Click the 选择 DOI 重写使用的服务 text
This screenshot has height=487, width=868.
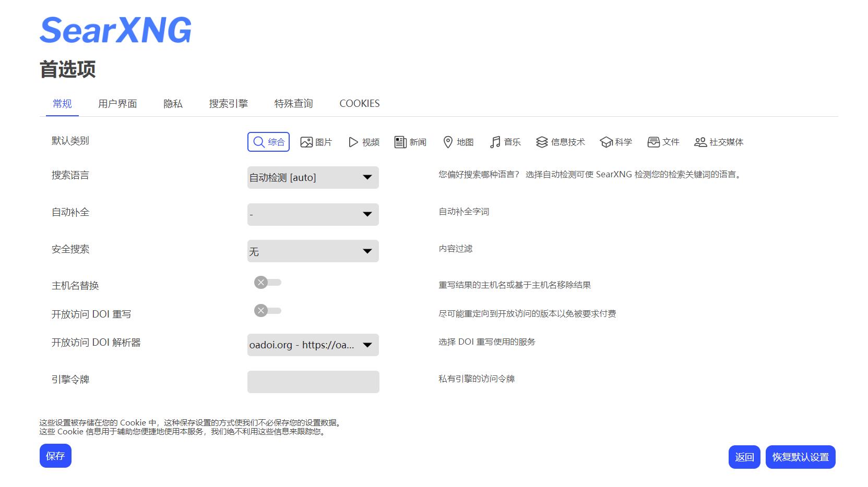point(487,342)
